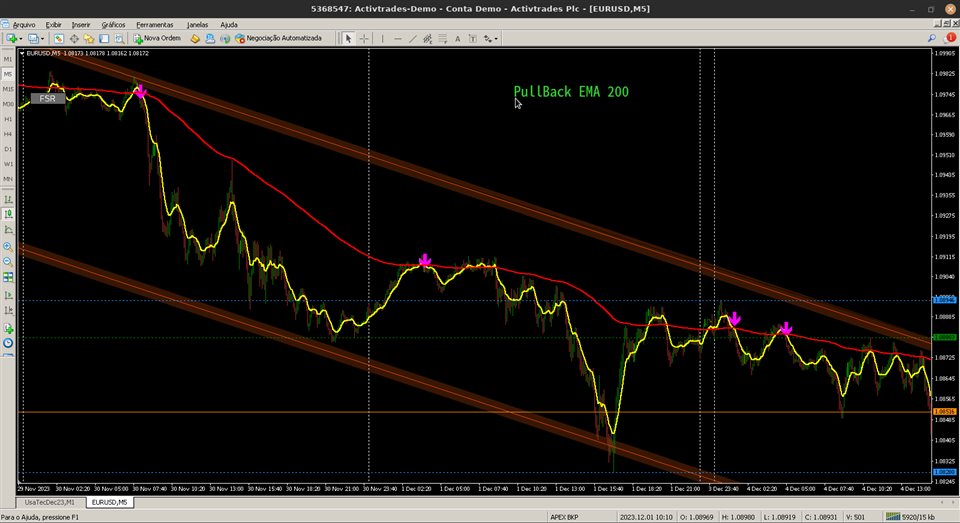Toggle the Terminal panel icon

pyautogui.click(x=104, y=39)
